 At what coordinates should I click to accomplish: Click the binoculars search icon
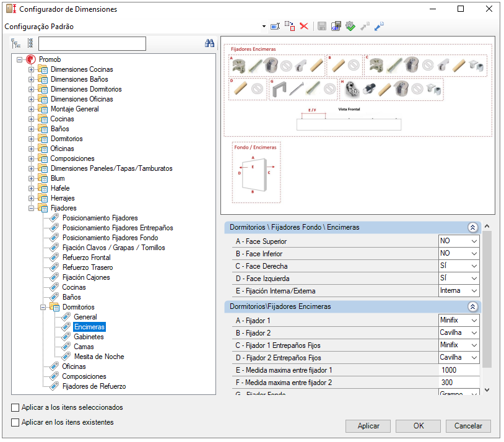coord(209,43)
